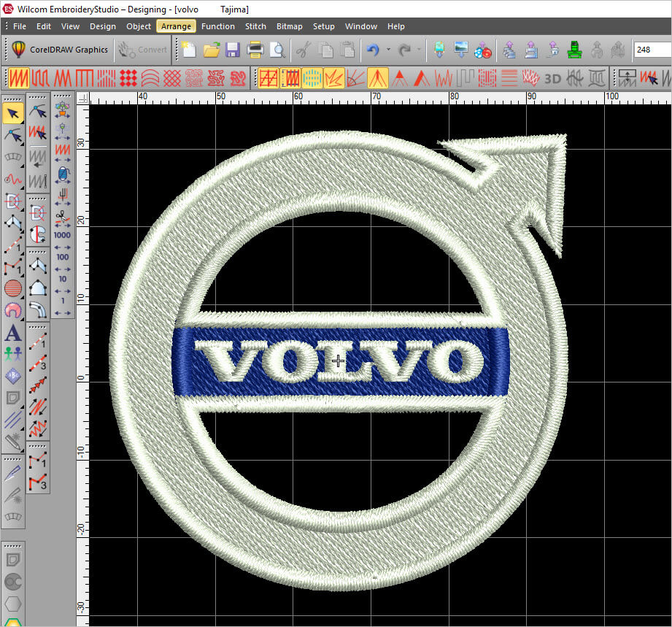Viewport: 672px width, 627px height.
Task: Toggle the travel by 1000 stitches button
Action: pyautogui.click(x=62, y=235)
